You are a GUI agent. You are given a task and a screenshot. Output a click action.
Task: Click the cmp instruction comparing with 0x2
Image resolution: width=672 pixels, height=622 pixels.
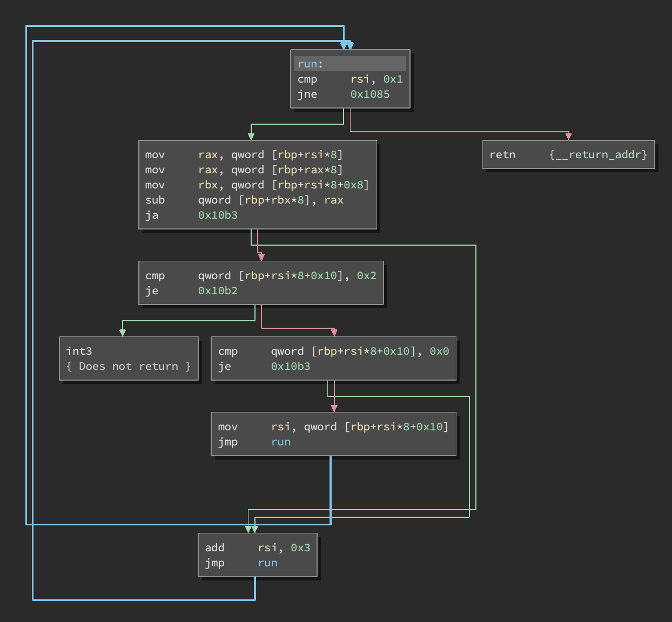pyautogui.click(x=260, y=275)
